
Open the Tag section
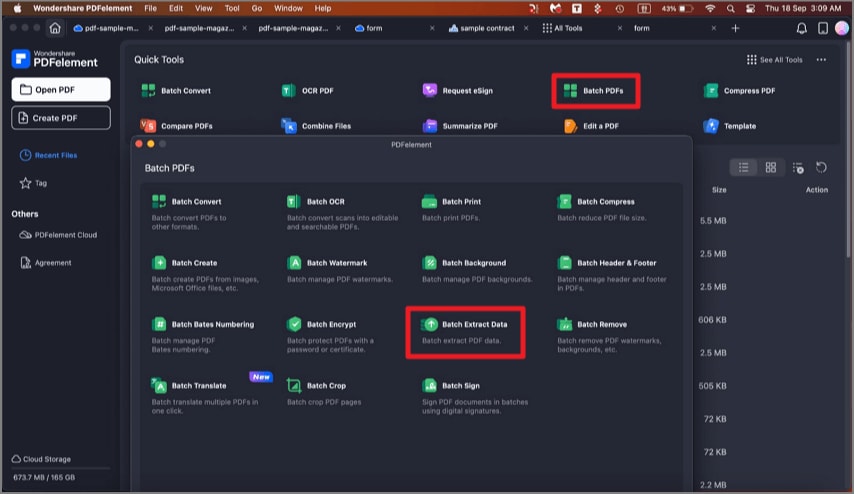(34, 183)
